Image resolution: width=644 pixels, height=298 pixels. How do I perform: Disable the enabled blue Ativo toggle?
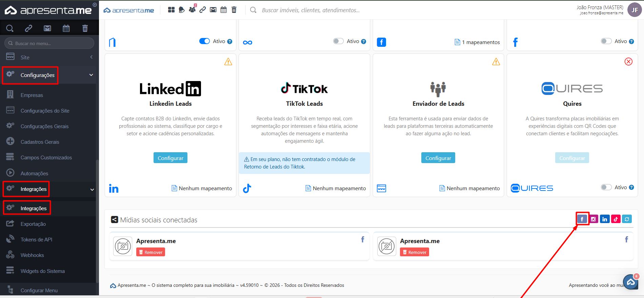(205, 41)
